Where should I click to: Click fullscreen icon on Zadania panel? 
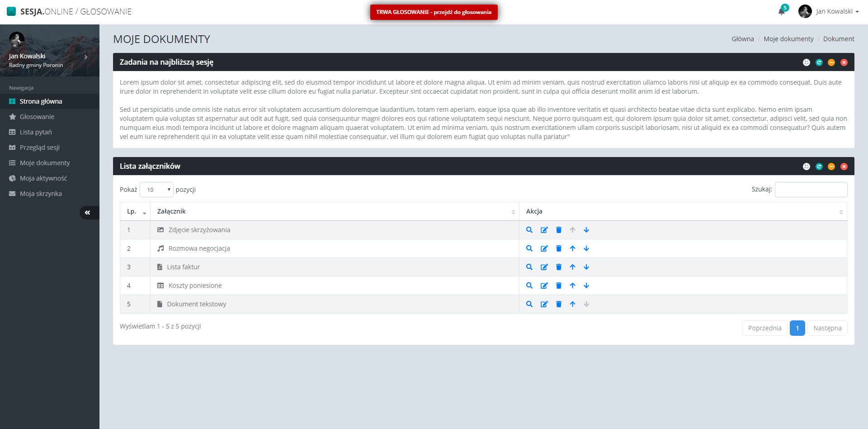coord(806,62)
